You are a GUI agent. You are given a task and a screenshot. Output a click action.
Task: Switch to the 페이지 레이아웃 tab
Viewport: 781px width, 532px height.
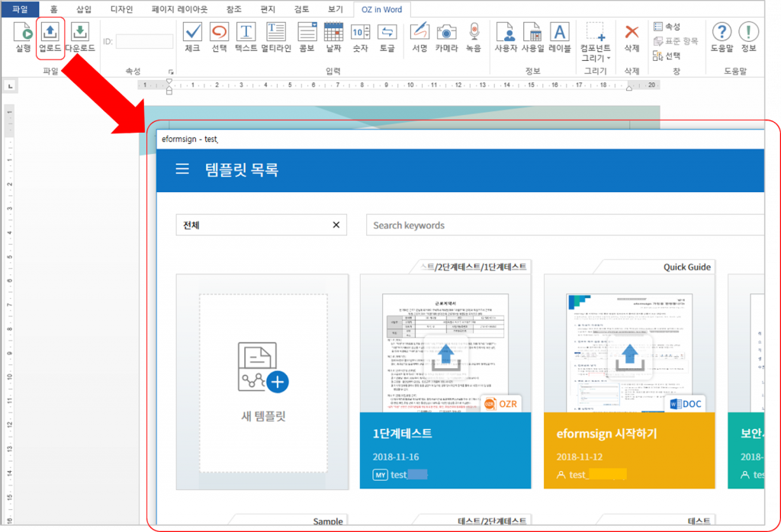coord(179,9)
